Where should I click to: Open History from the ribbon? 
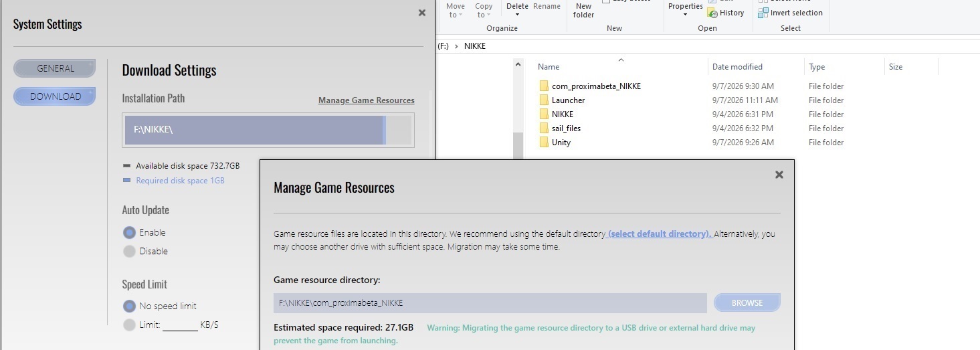click(x=726, y=13)
